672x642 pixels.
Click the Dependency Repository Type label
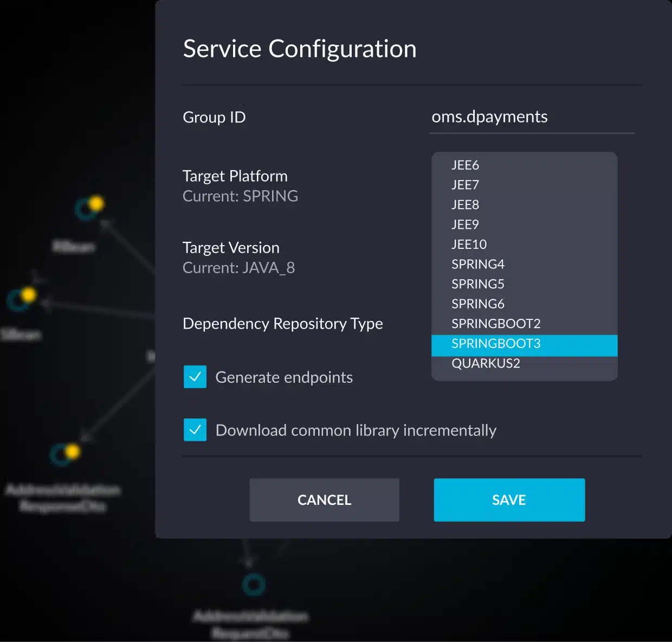283,324
